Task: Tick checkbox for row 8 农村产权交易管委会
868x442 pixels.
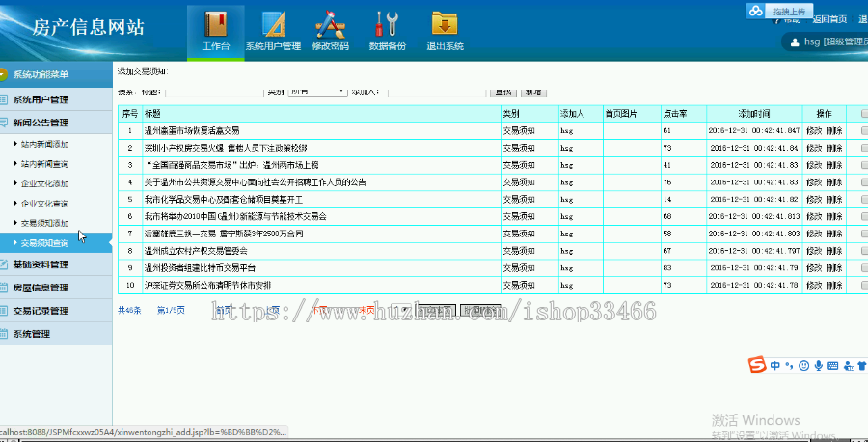Action: point(864,251)
